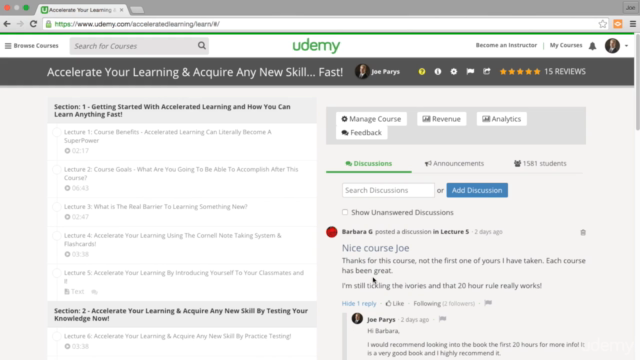
Task: Click 15 REVIEWS link
Action: click(565, 71)
